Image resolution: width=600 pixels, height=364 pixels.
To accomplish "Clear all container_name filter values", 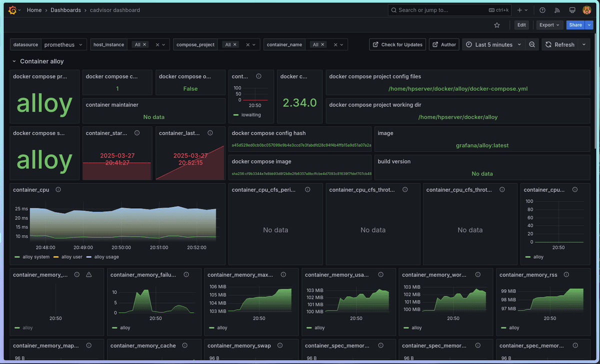I will pos(335,44).
